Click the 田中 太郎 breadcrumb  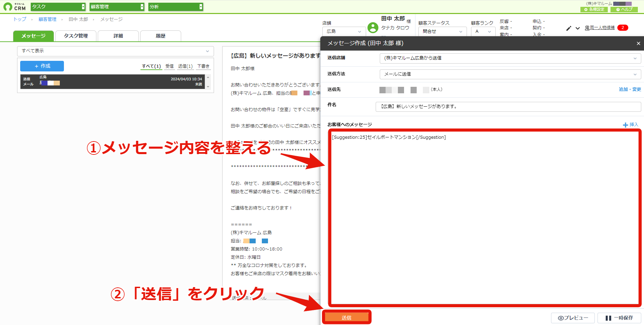78,19
